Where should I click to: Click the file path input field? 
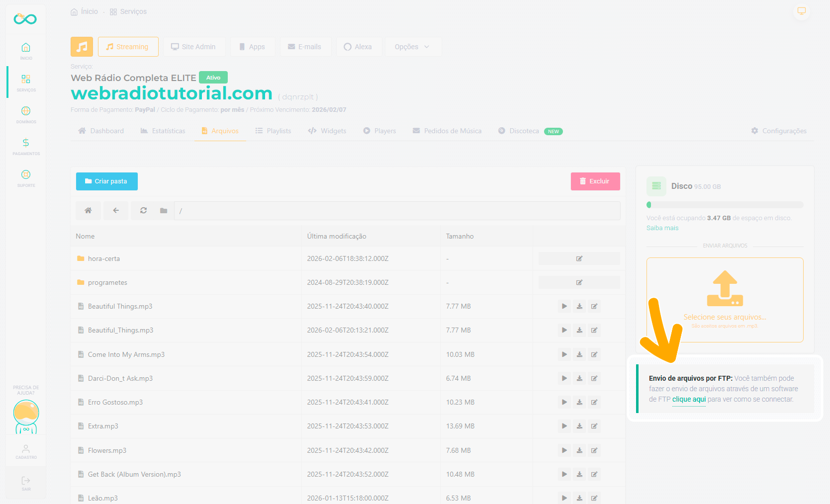[x=397, y=211]
